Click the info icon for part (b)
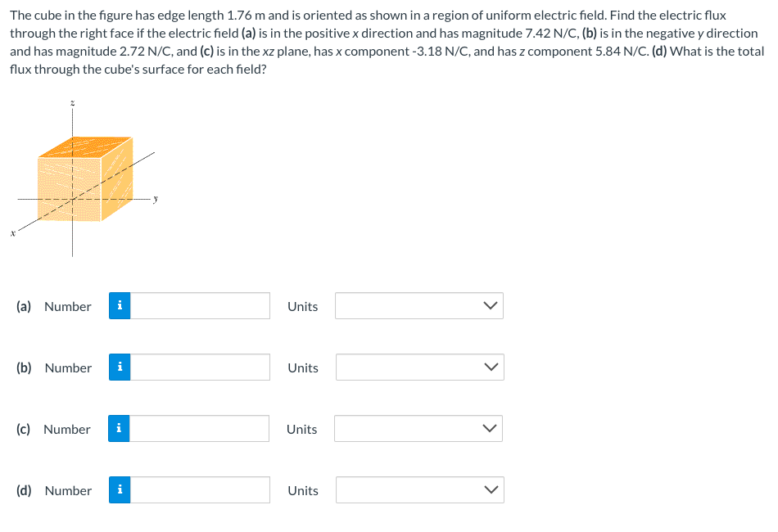 click(x=120, y=367)
